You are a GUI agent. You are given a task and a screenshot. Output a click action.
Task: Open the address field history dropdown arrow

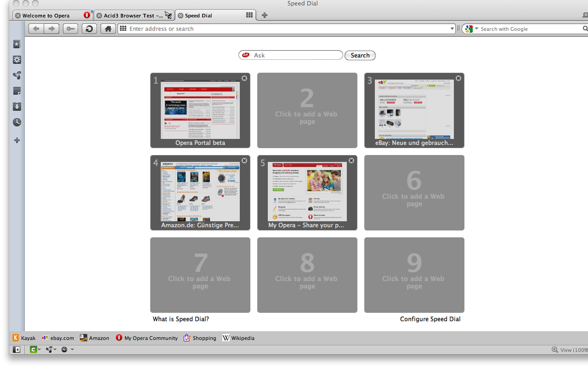click(x=452, y=29)
